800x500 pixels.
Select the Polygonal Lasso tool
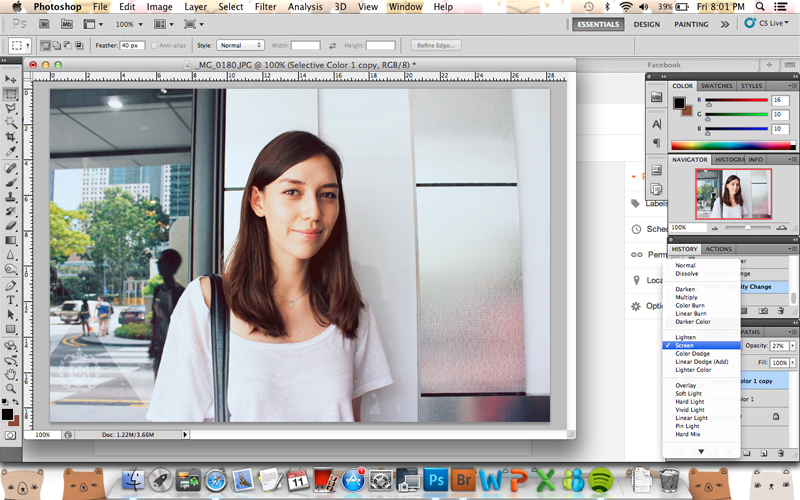pyautogui.click(x=11, y=108)
